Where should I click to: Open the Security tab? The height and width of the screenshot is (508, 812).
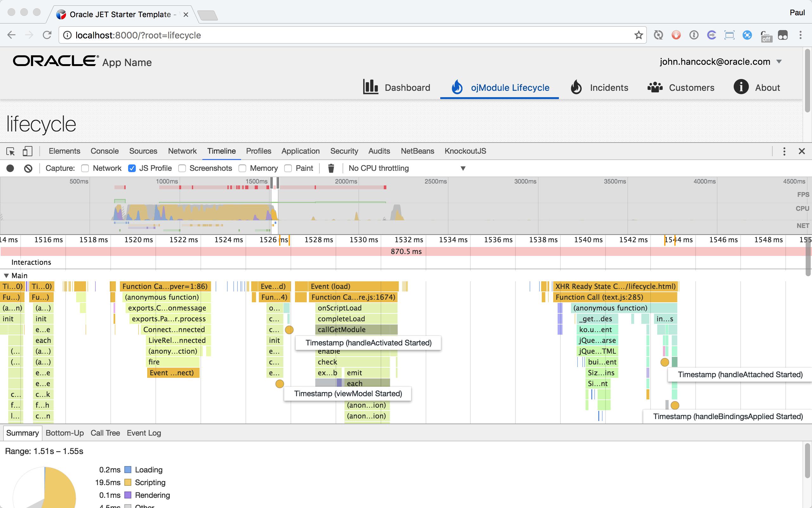pos(344,151)
